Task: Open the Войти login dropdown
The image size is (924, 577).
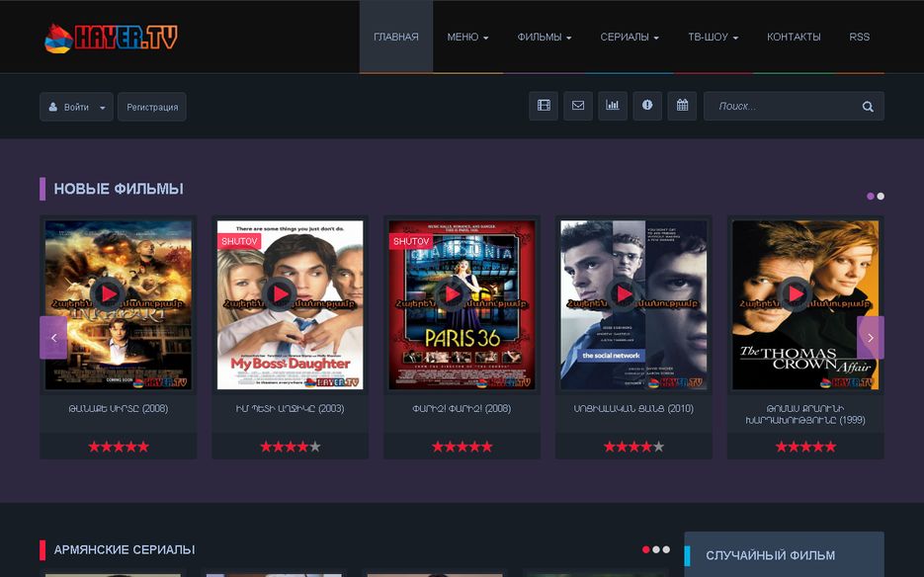Action: tap(77, 108)
